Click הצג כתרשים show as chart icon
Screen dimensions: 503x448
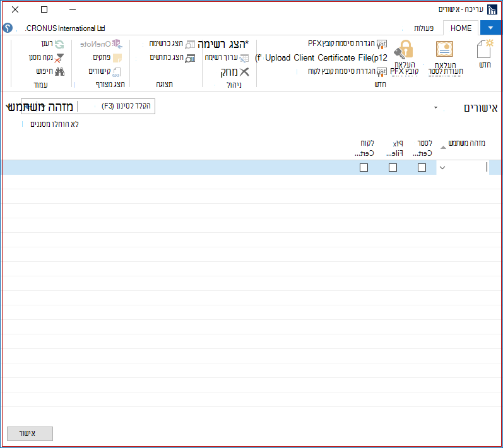pyautogui.click(x=190, y=58)
